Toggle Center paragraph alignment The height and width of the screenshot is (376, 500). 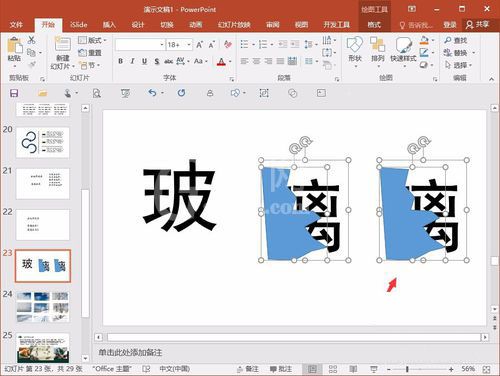tap(256, 61)
